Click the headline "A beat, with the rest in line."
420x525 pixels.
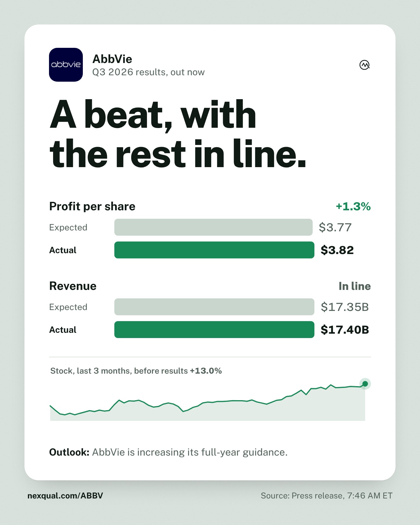[178, 134]
